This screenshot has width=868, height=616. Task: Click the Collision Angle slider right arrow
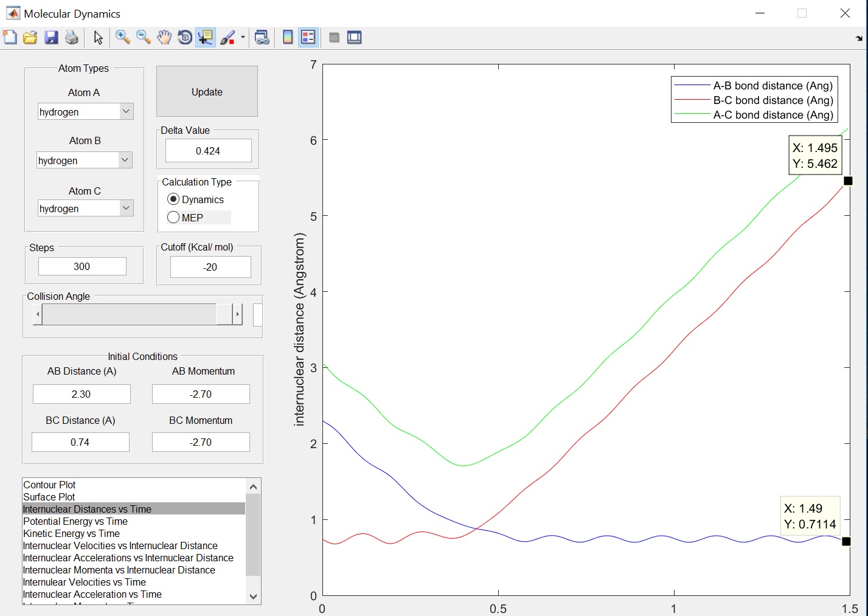pos(237,314)
